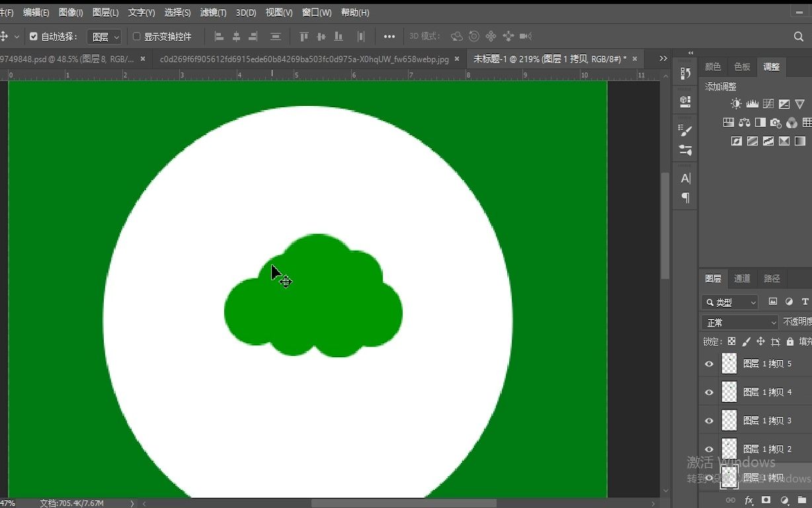Enable the 显示变换控件 checkbox
Viewport: 812px width, 508px height.
137,37
